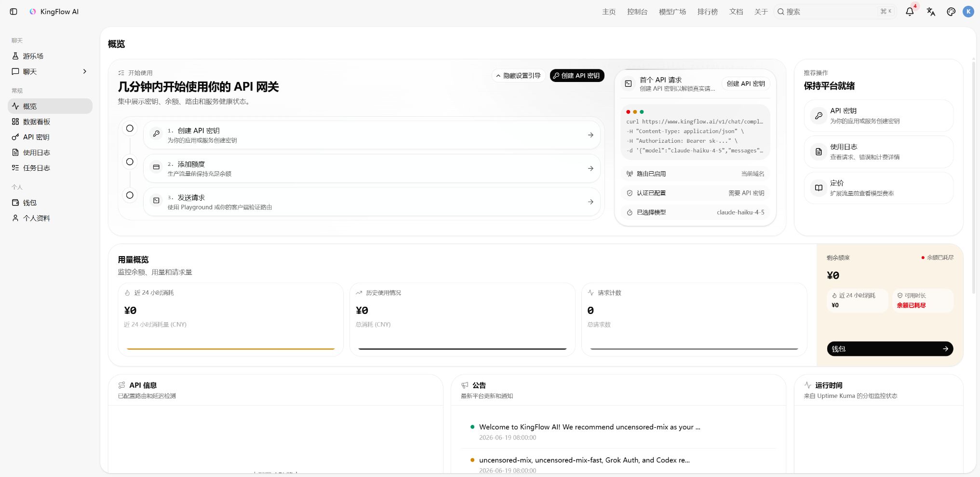
Task: Open step 1 arrow for 创建 API 密钥
Action: pos(591,135)
